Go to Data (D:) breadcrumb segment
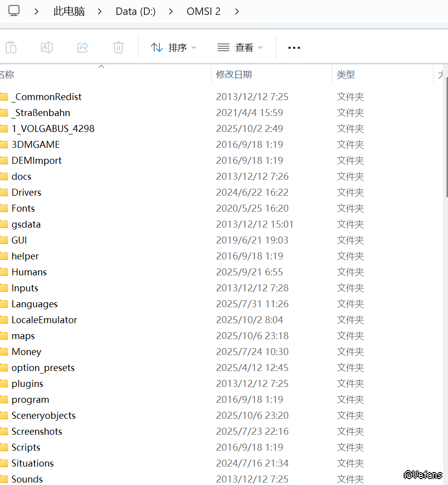The width and height of the screenshot is (448, 485). [x=135, y=11]
